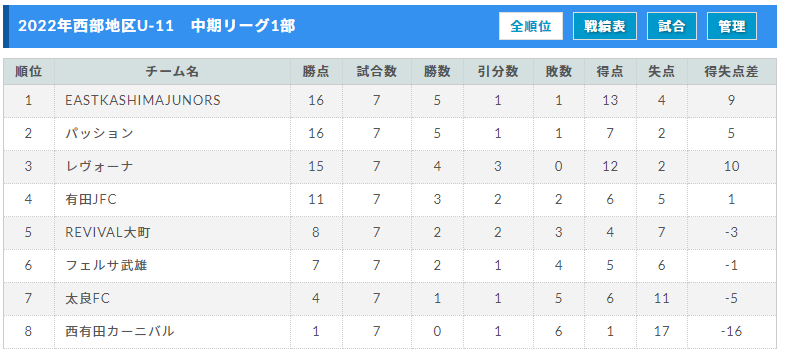Select team パッション
The height and width of the screenshot is (363, 785).
pyautogui.click(x=99, y=133)
